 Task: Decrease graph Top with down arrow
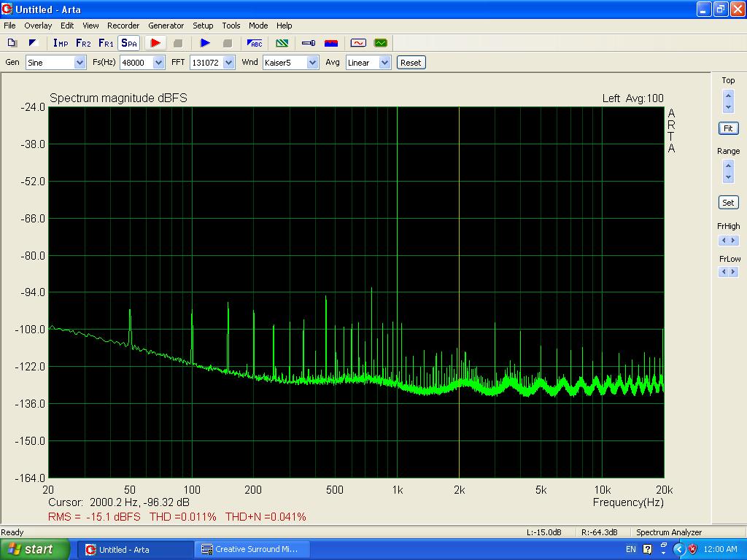tap(728, 107)
